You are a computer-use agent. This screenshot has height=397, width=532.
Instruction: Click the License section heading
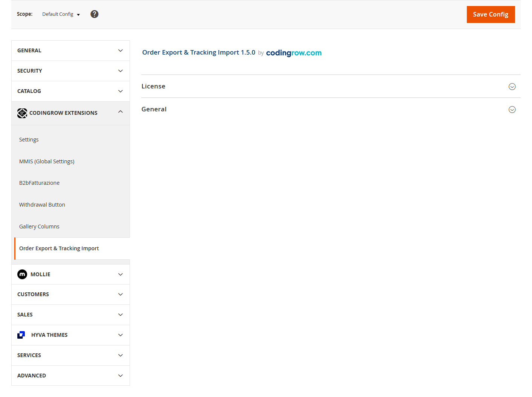tap(153, 86)
